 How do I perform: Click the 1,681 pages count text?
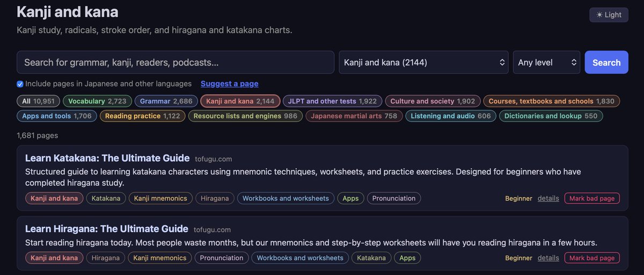[x=38, y=135]
